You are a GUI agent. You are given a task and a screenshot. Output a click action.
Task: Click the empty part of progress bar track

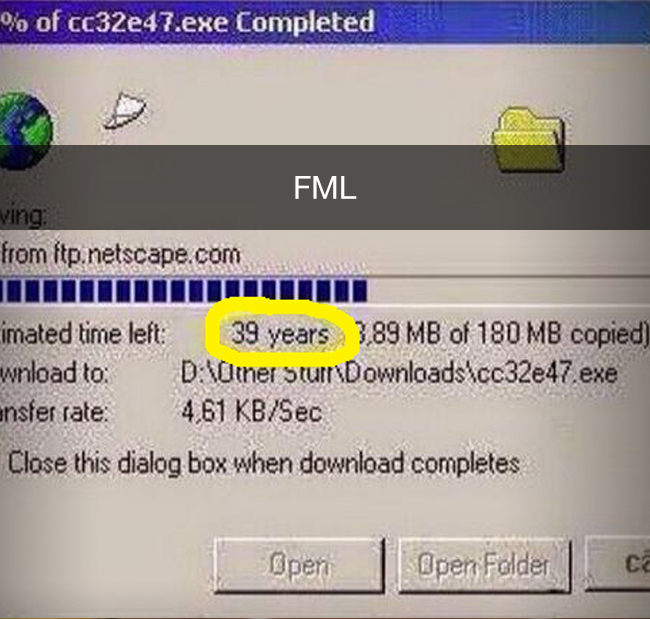click(x=508, y=291)
